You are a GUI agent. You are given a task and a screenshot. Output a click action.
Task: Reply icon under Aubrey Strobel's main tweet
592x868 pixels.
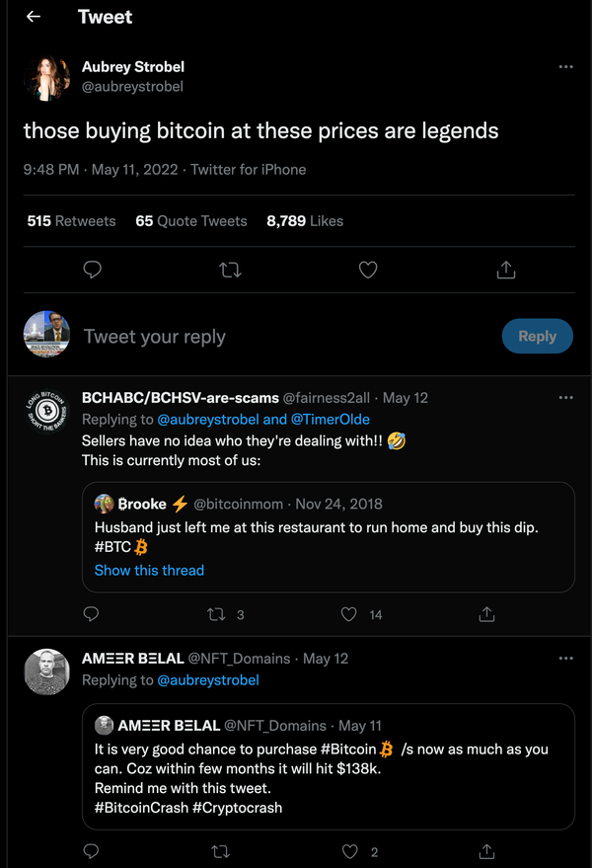[x=92, y=269]
